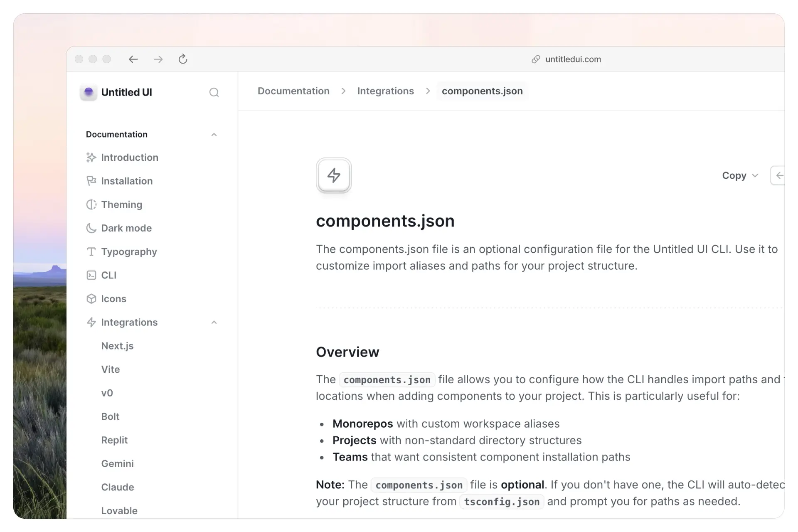Open the search icon in the sidebar
798x532 pixels.
[x=214, y=92]
